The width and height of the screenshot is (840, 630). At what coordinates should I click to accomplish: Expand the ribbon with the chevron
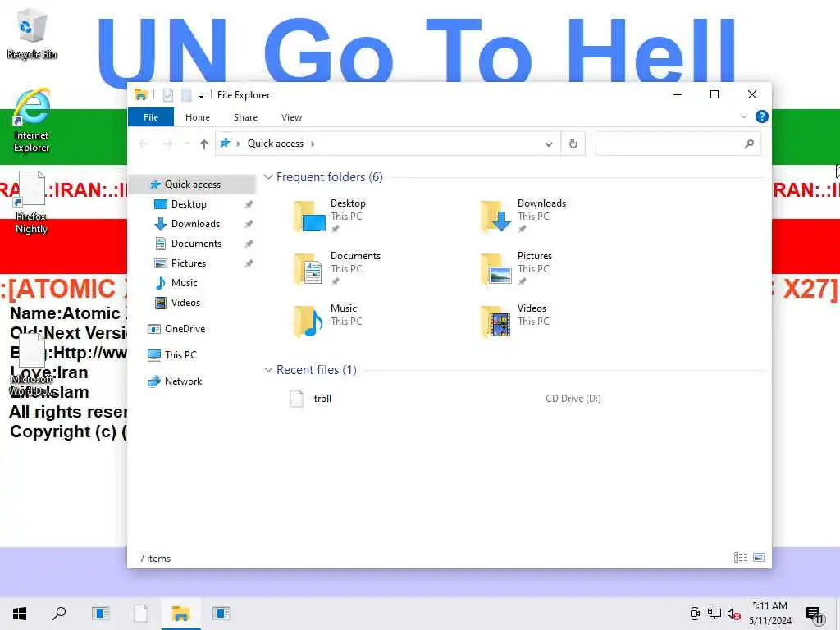(743, 116)
